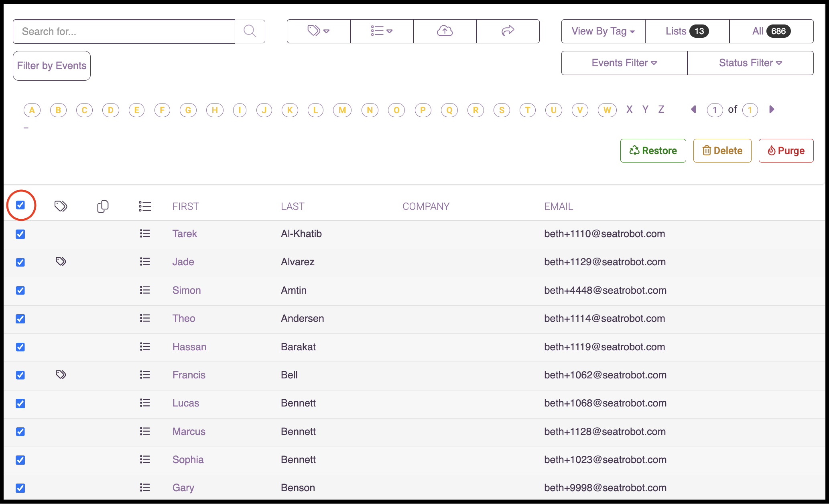Click tag icon in Jade Alvarez row
Screen dimensions: 829x504
[x=61, y=262]
